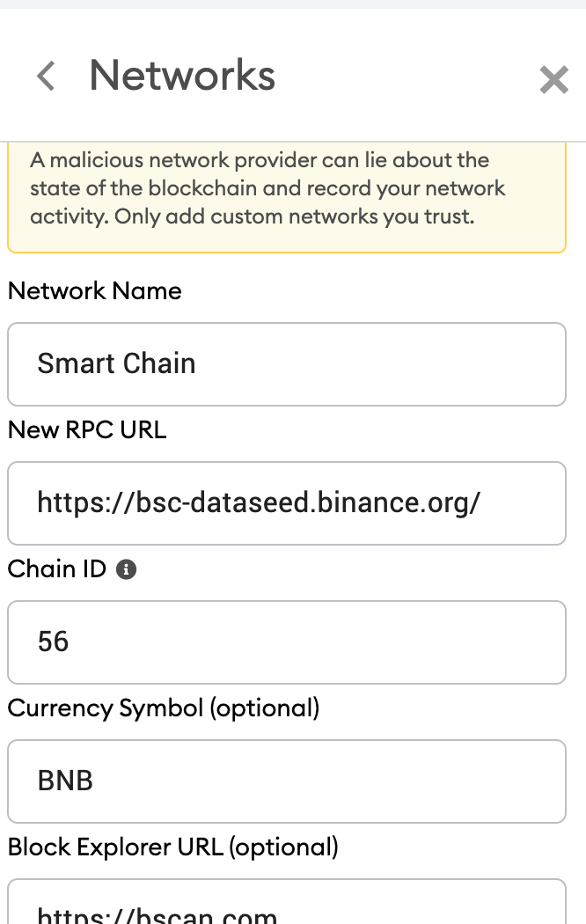
Task: Click the Block Explorer URL (optional) label
Action: click(173, 847)
